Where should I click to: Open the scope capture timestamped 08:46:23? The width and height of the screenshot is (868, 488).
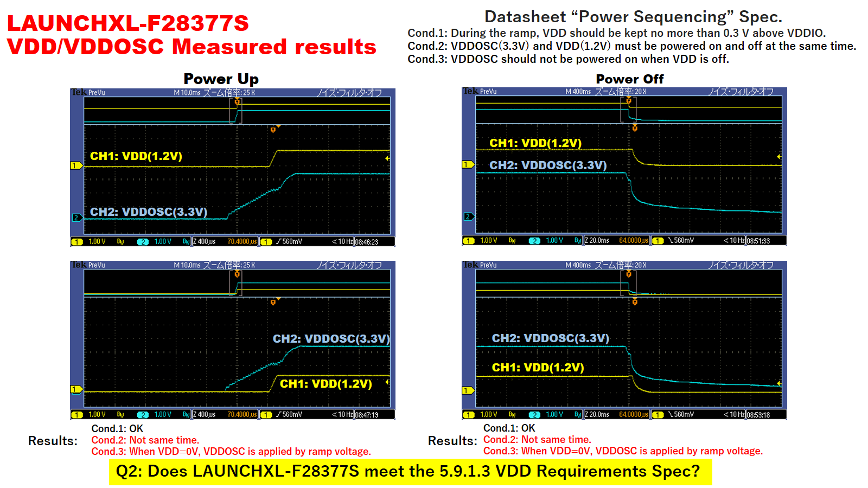[233, 168]
